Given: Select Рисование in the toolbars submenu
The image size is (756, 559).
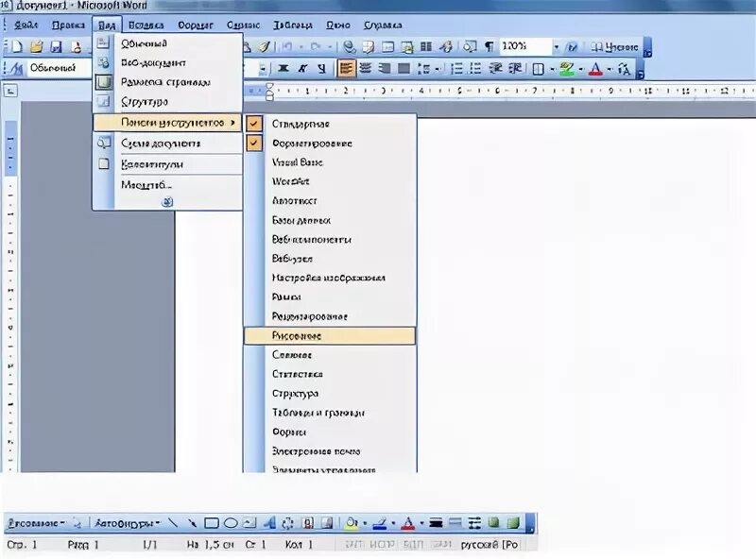Looking at the screenshot, I should pyautogui.click(x=330, y=336).
